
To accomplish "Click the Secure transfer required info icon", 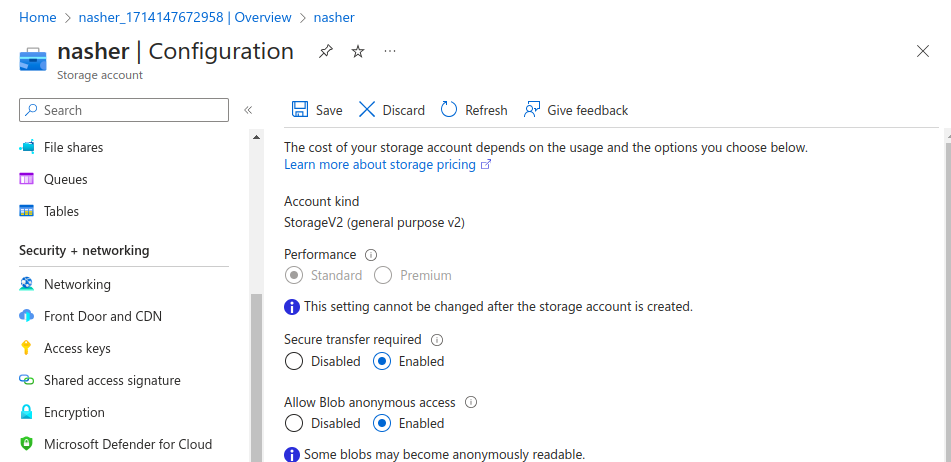I will click(x=437, y=340).
